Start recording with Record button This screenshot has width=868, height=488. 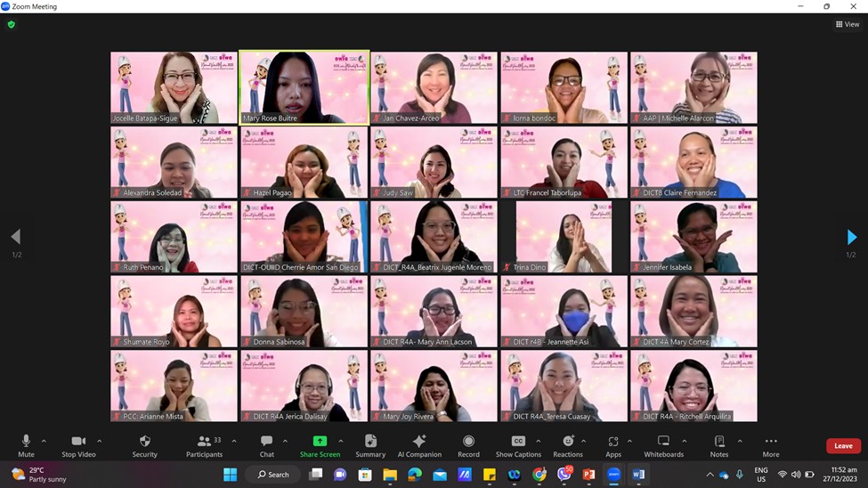[468, 444]
